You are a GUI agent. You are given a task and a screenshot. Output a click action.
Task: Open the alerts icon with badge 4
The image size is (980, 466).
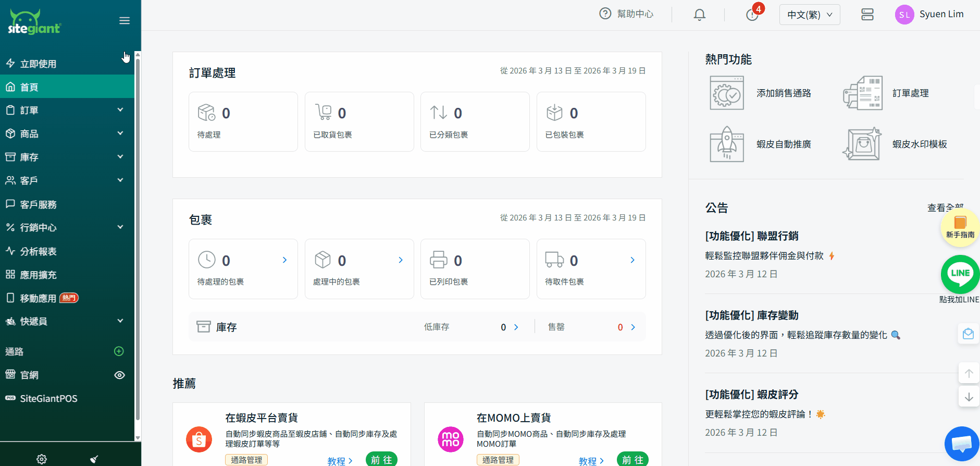(752, 15)
